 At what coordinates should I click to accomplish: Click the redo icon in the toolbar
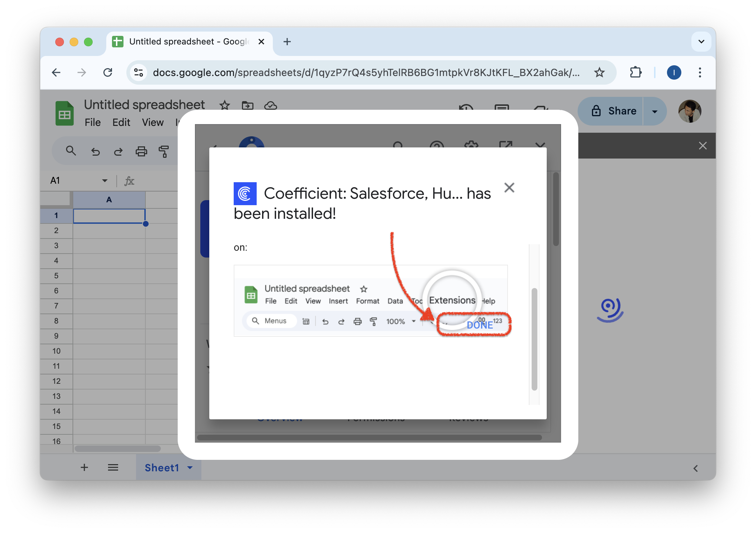(118, 152)
